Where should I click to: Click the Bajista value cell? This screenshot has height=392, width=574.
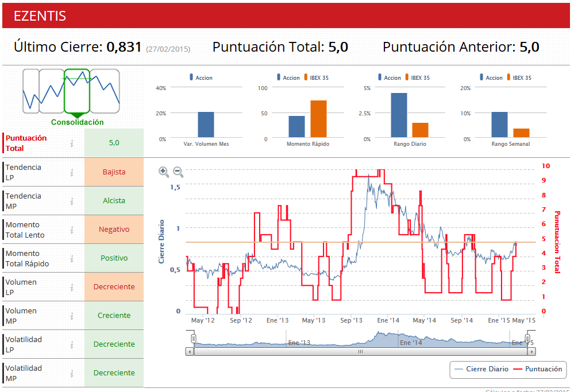(114, 172)
